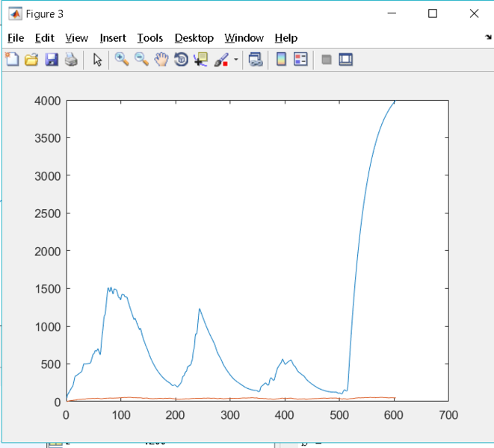The image size is (494, 448).
Task: Click the New Figure icon
Action: pyautogui.click(x=12, y=60)
